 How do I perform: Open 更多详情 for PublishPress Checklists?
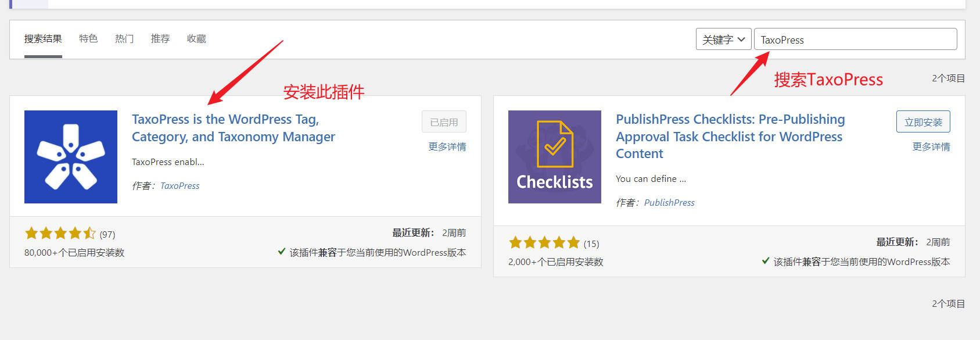(931, 147)
